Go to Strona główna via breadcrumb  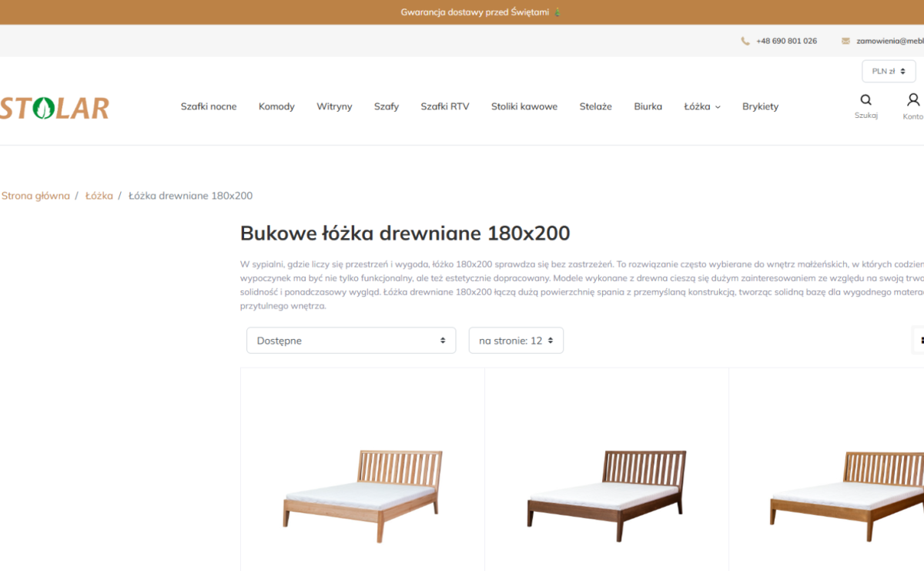35,195
